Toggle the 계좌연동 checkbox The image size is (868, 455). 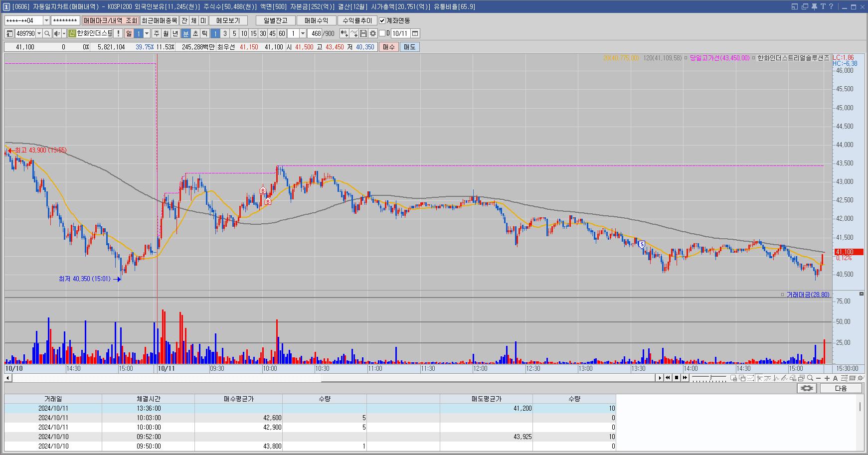(x=382, y=20)
